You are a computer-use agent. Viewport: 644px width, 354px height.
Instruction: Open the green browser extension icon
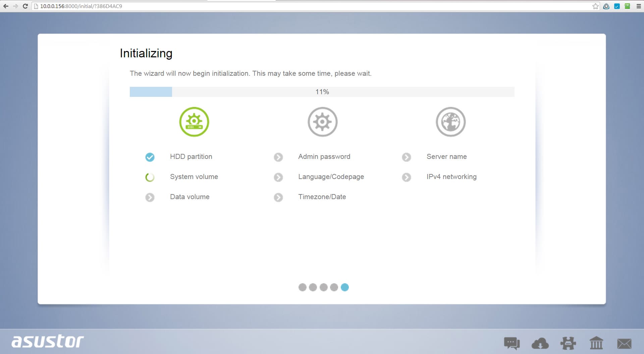[x=627, y=6]
